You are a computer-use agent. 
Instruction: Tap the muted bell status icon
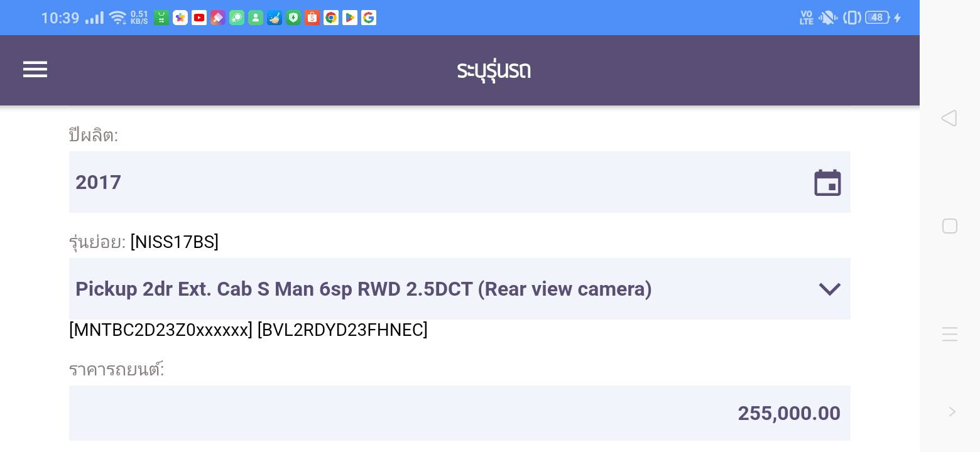(828, 18)
